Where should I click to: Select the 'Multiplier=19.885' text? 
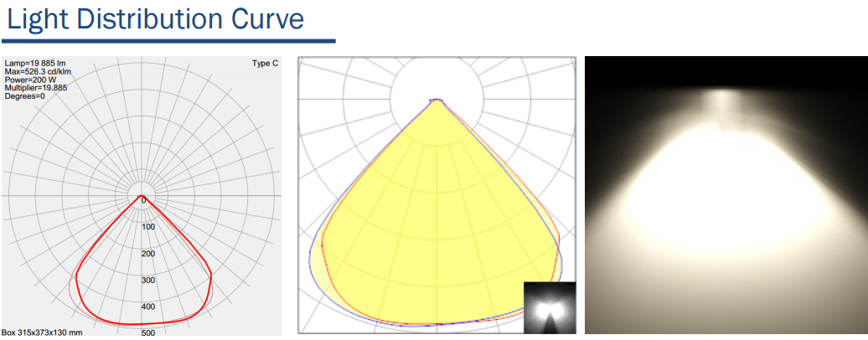point(36,87)
